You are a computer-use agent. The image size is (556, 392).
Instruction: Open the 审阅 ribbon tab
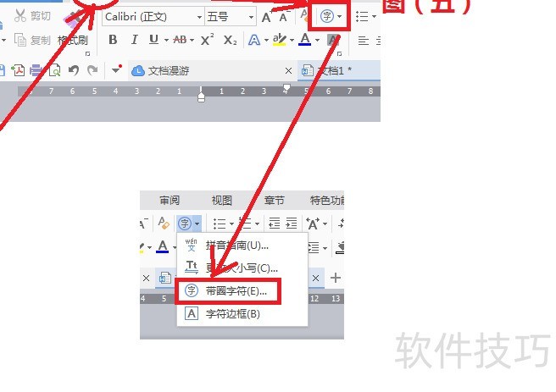(170, 201)
